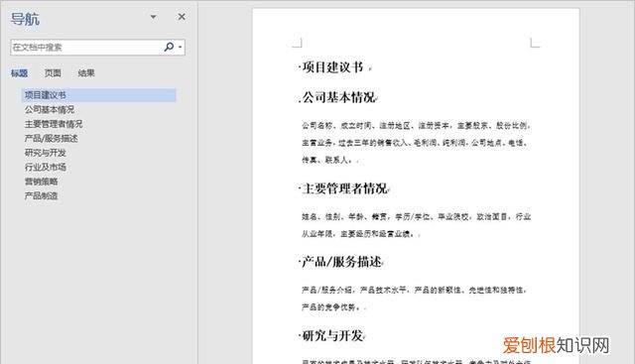Switch to the 标题 tab
635x364 pixels.
tap(19, 73)
